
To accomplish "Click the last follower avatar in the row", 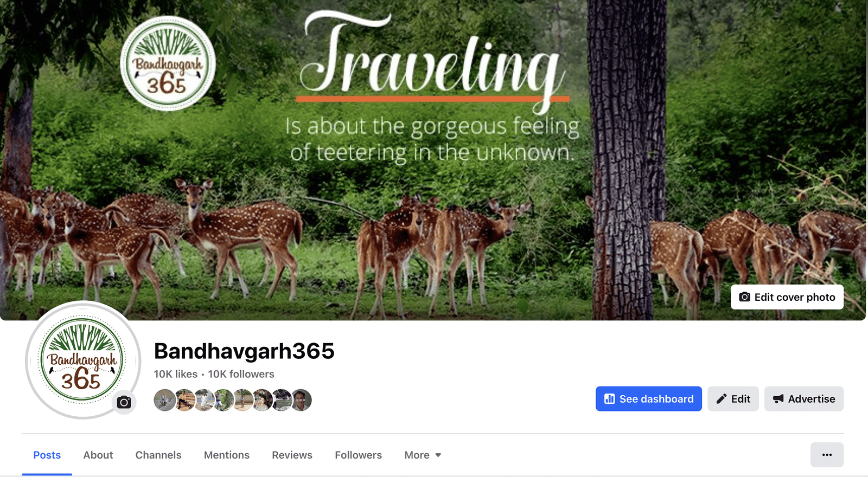I will pyautogui.click(x=301, y=400).
